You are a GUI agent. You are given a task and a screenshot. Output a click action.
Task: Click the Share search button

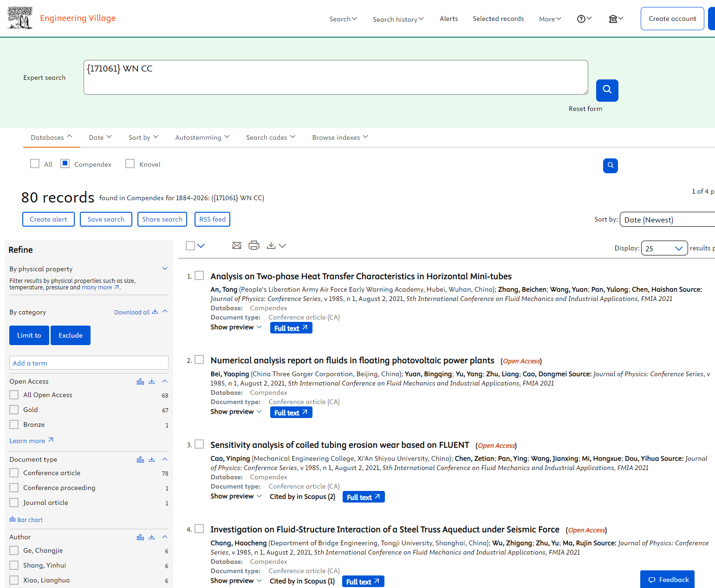pos(162,219)
